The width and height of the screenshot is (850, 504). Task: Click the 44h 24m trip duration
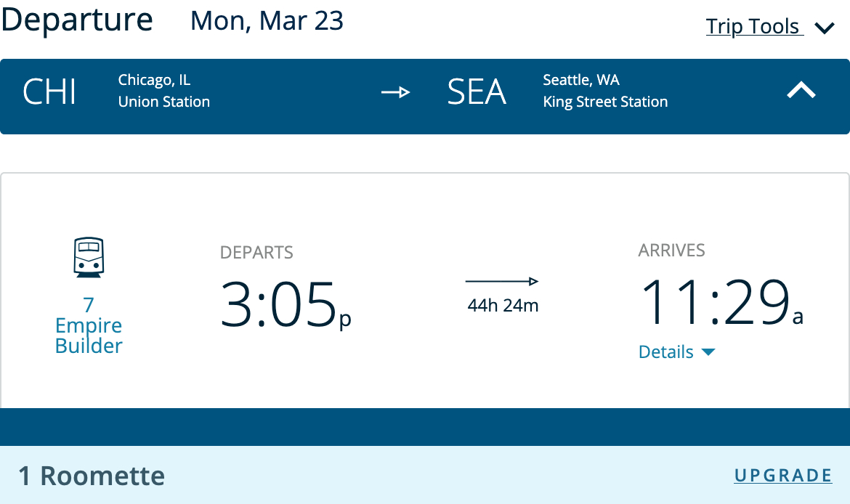[x=503, y=306]
